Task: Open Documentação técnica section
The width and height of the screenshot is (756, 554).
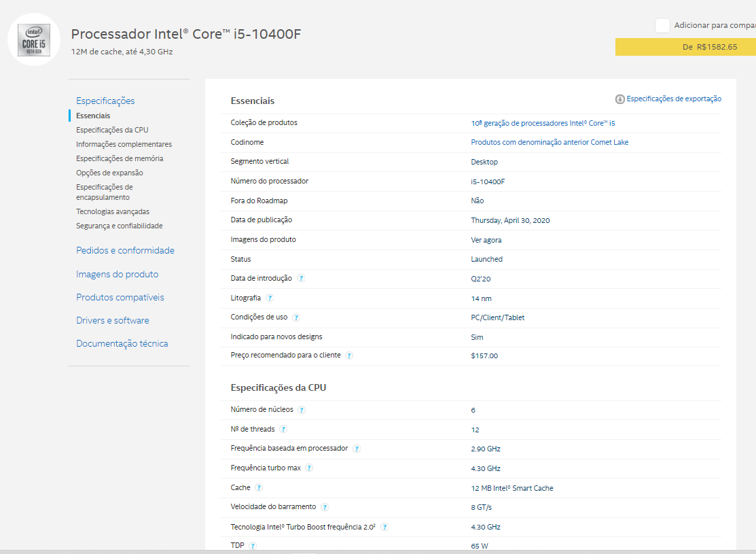Action: pyautogui.click(x=122, y=343)
